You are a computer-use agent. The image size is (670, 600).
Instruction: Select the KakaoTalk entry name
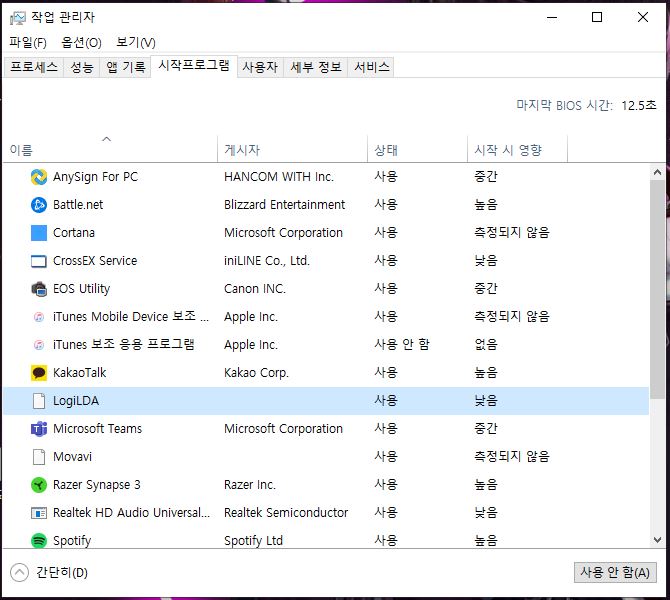point(79,373)
